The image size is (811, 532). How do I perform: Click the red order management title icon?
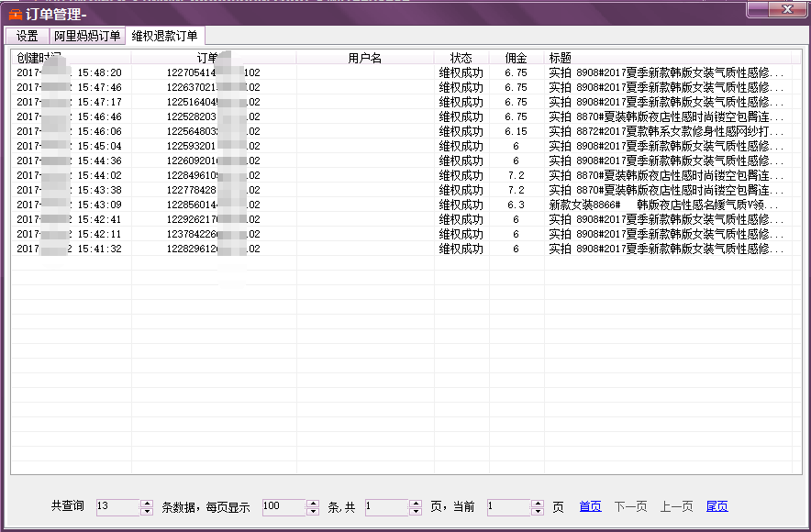pyautogui.click(x=15, y=13)
